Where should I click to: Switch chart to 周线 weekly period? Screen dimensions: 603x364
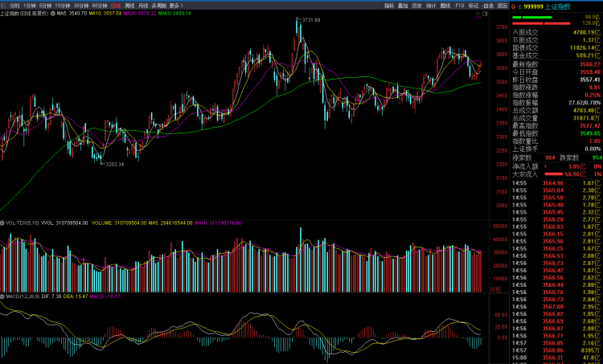pos(129,5)
